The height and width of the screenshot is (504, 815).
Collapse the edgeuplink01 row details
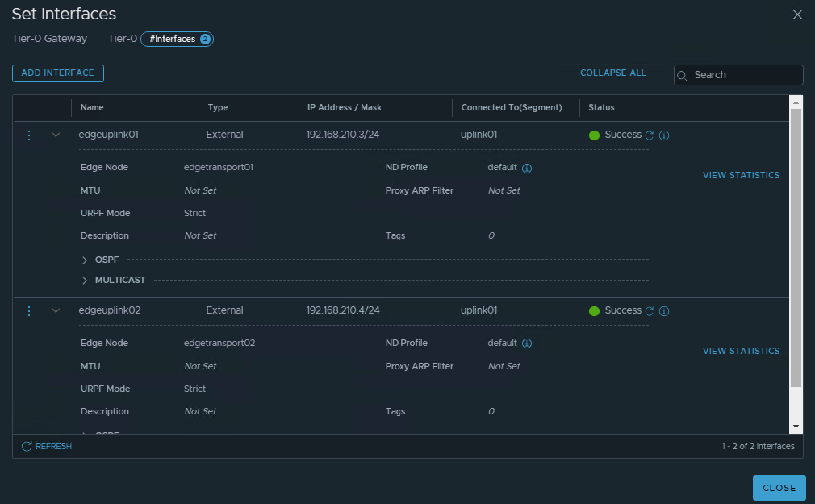point(56,135)
